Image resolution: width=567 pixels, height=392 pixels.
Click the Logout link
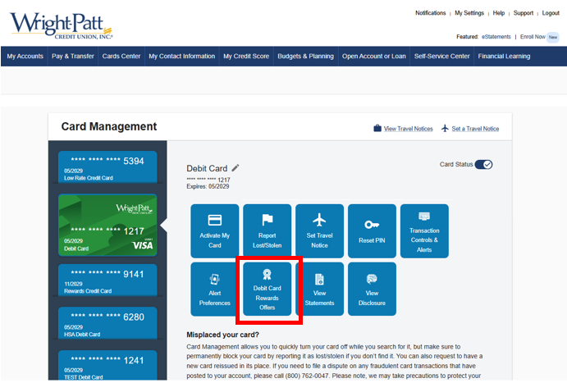pos(551,13)
